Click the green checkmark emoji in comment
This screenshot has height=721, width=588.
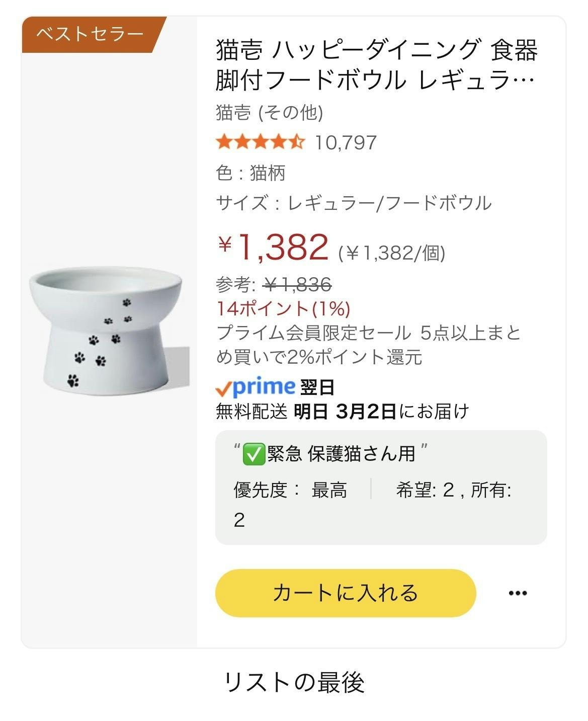[253, 454]
